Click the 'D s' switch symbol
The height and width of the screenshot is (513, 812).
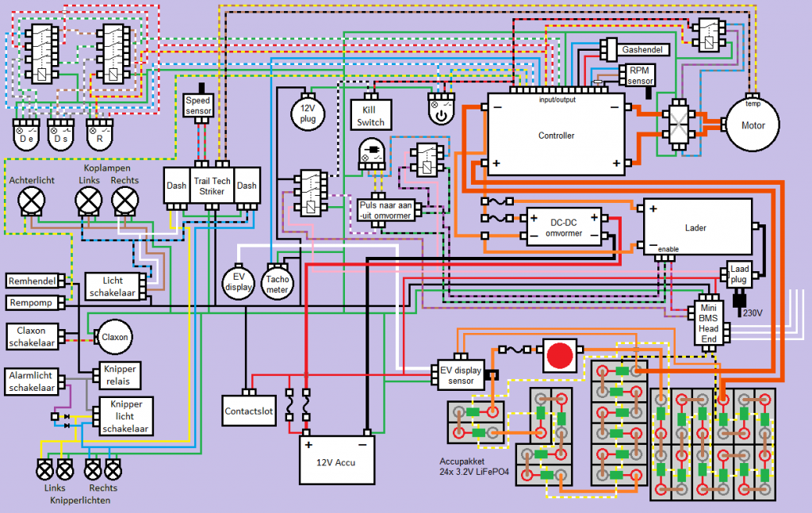click(x=60, y=135)
